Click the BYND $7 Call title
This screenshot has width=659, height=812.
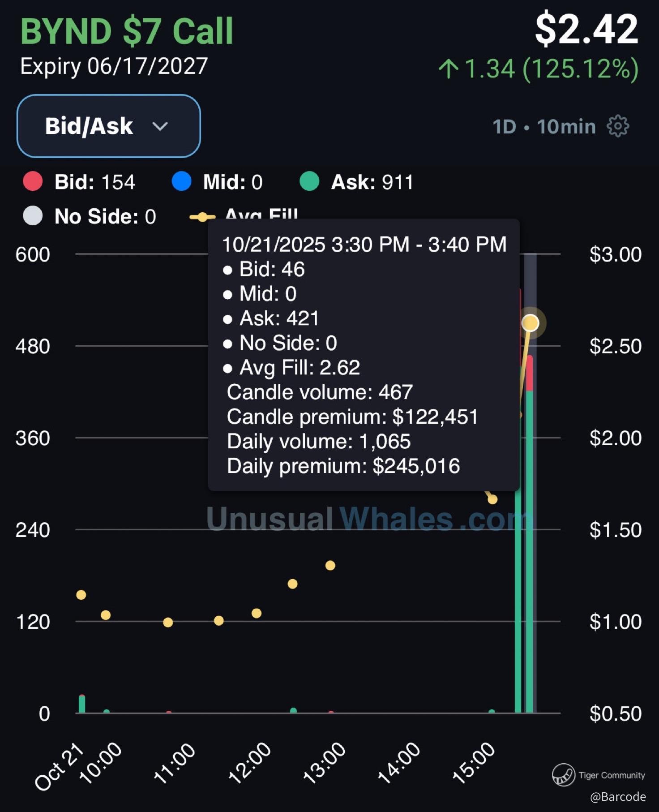click(x=127, y=31)
